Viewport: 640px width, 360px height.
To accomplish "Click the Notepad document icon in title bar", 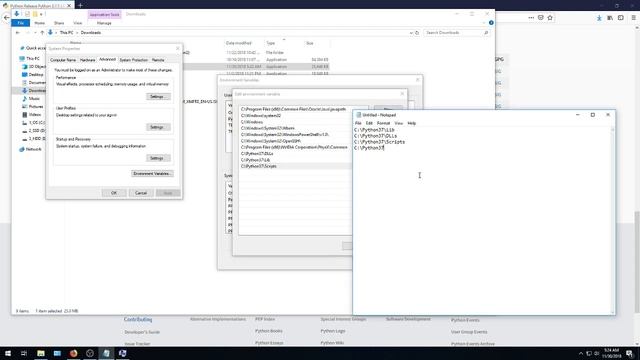I will coord(359,115).
